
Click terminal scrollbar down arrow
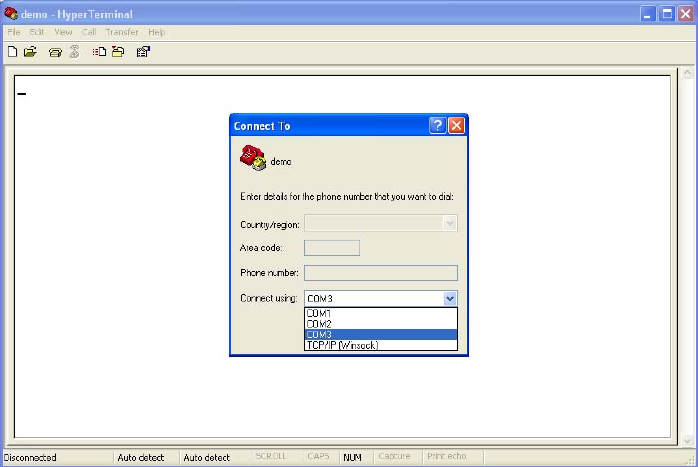[687, 440]
